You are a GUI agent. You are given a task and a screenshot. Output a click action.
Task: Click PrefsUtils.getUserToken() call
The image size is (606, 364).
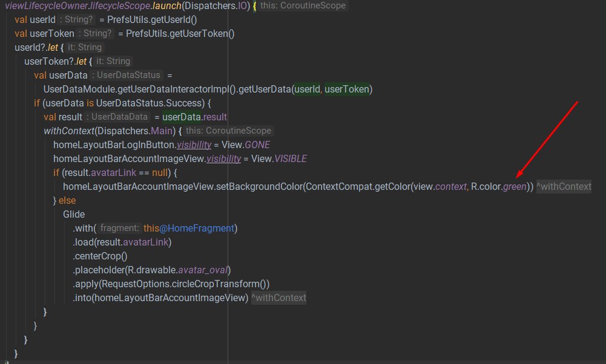(x=180, y=34)
